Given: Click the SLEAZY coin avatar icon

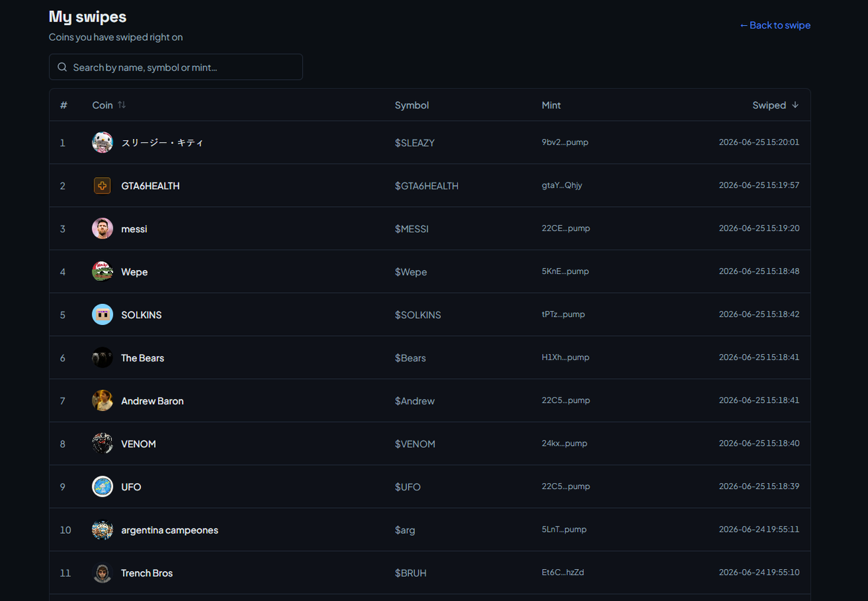Looking at the screenshot, I should (x=102, y=142).
